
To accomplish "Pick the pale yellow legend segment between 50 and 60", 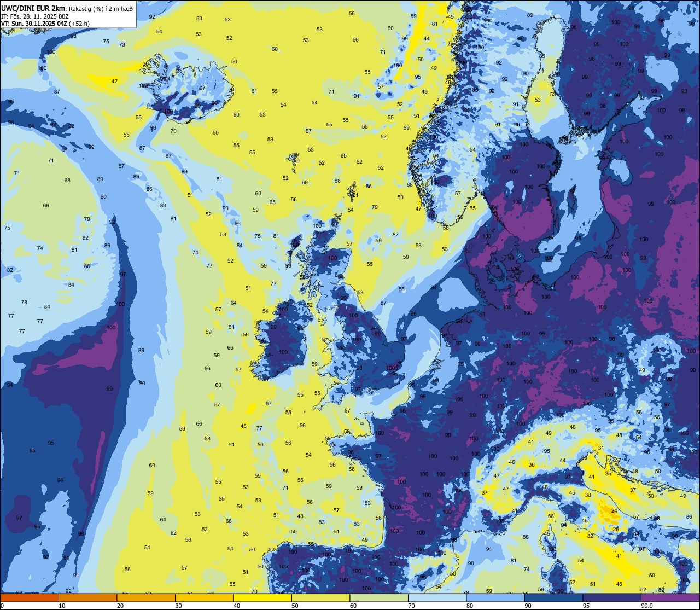I will (320, 598).
